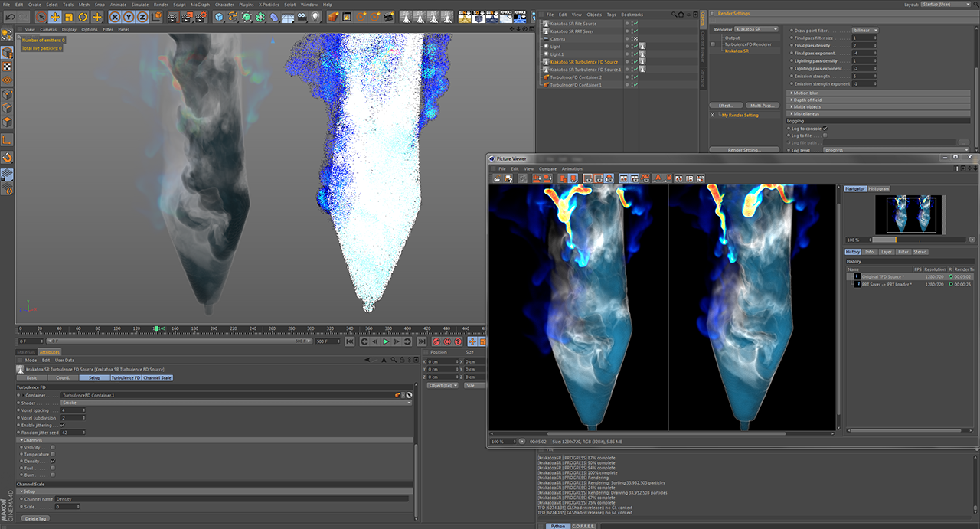Open the Simulate menu
980x529 pixels.
click(x=140, y=4)
